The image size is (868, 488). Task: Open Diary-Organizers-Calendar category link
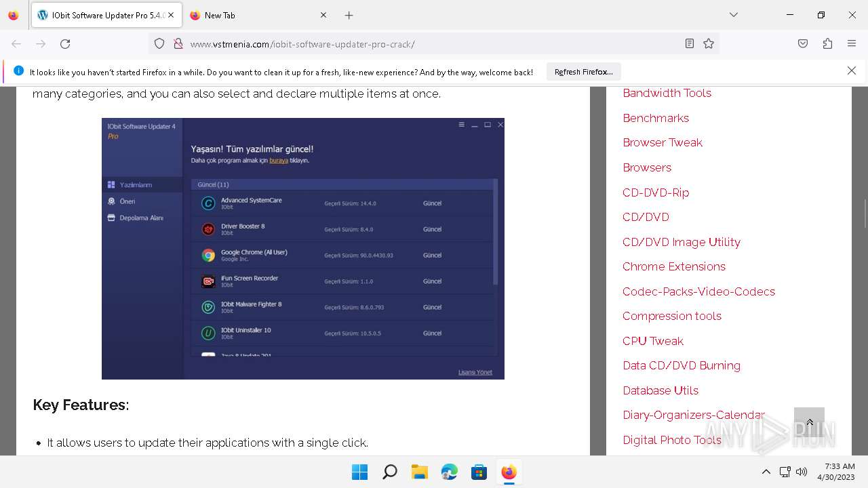[694, 415]
